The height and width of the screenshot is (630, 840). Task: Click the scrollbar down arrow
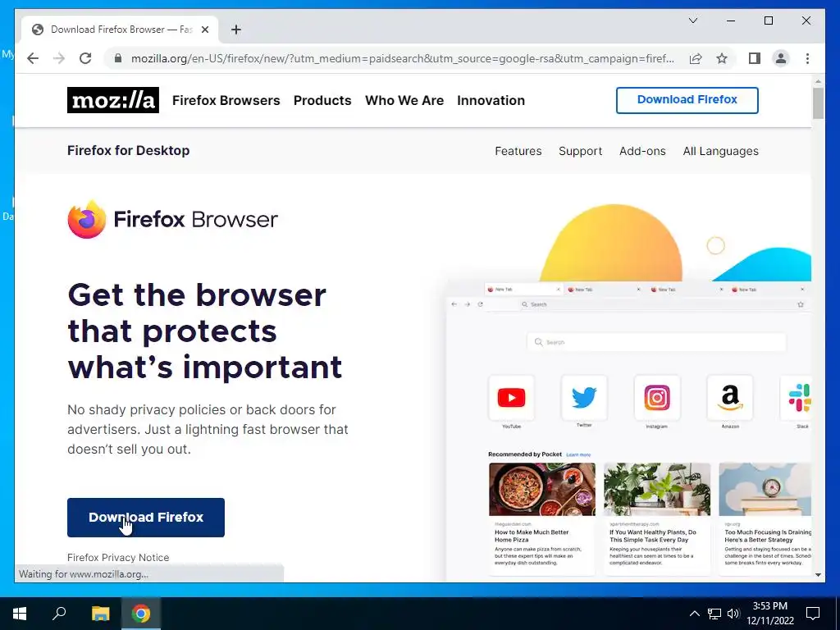coord(818,575)
